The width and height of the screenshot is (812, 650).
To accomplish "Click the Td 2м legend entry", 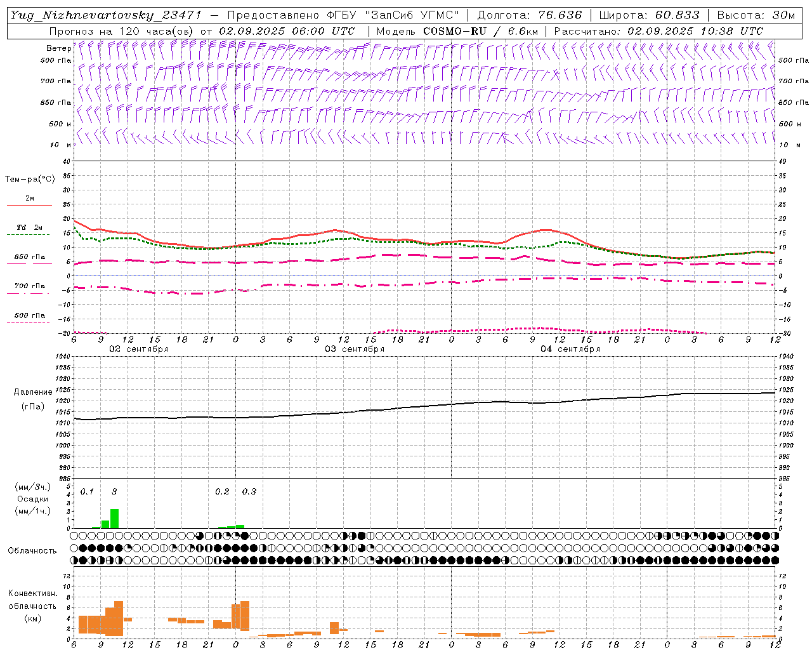I will pyautogui.click(x=29, y=227).
